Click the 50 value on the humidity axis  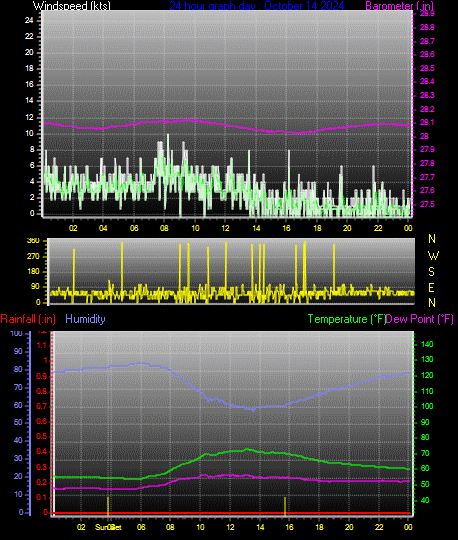pos(18,423)
